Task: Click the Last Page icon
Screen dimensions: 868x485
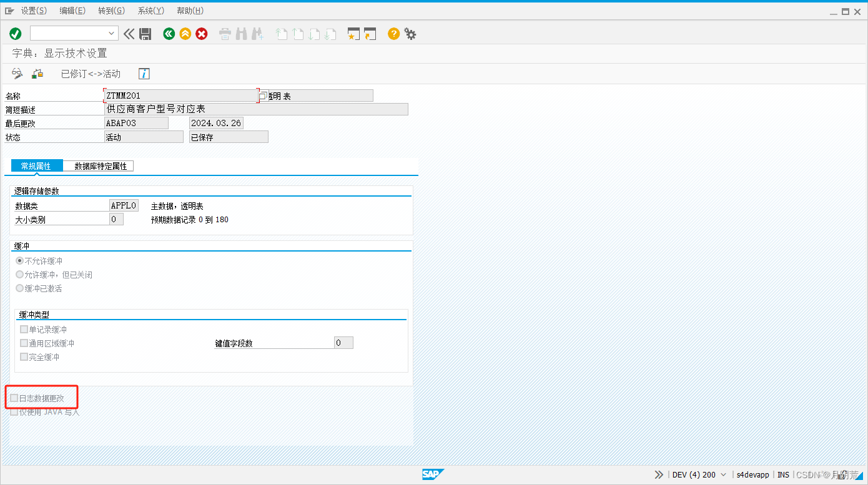Action: click(331, 34)
